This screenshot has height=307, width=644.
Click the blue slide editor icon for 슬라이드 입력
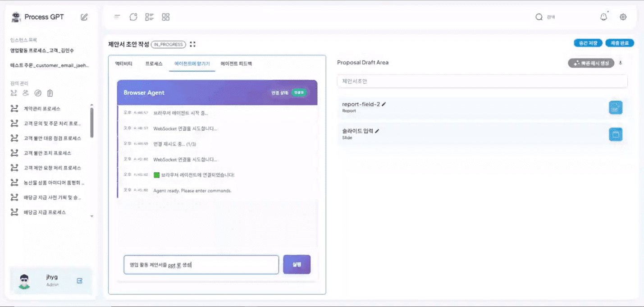[x=616, y=134]
